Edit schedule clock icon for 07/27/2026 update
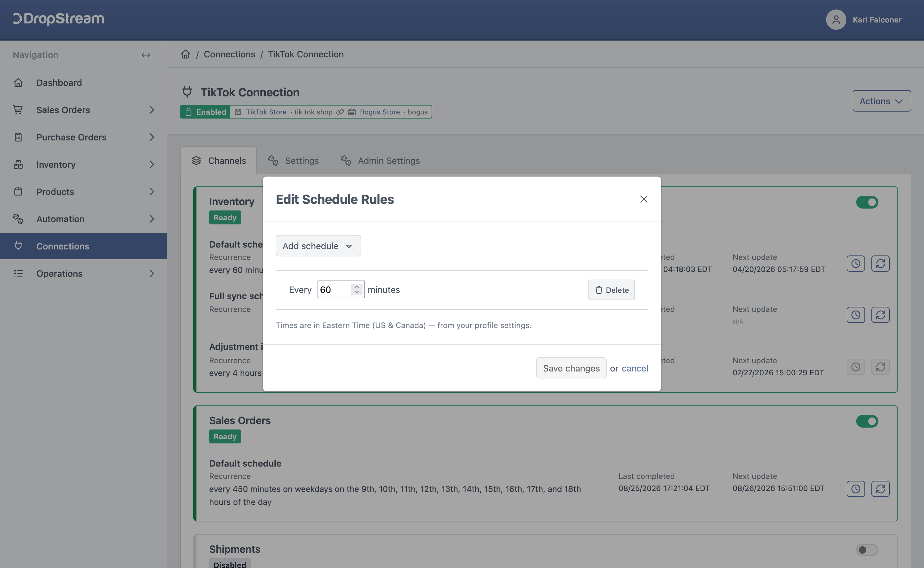924x568 pixels. click(856, 367)
